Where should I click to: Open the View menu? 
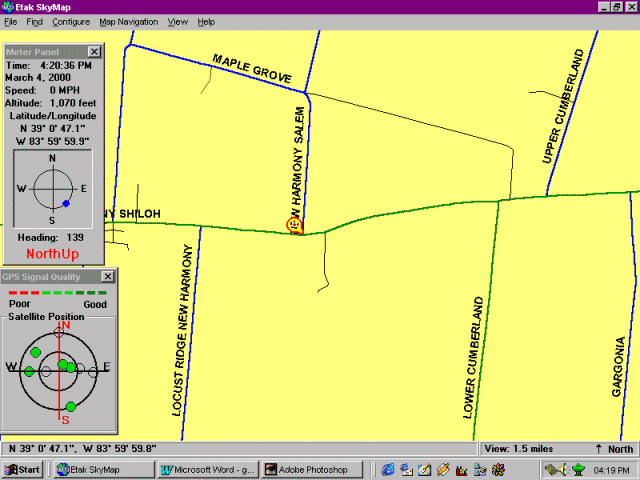(x=178, y=22)
